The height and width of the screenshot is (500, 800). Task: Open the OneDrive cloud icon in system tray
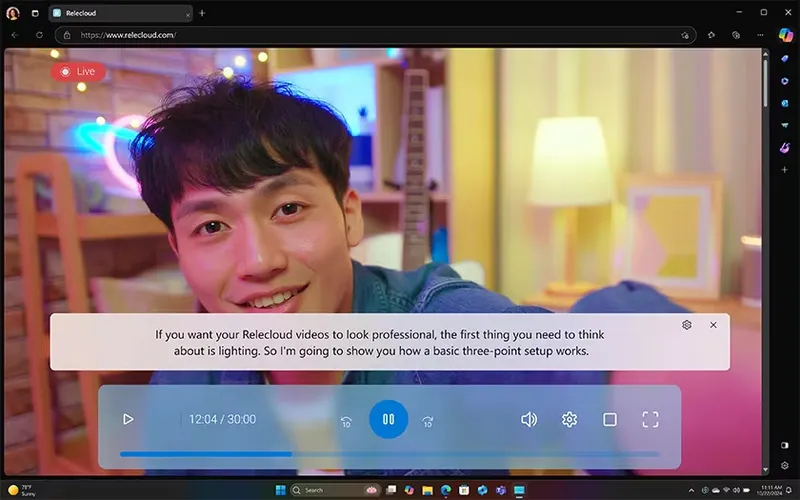715,490
